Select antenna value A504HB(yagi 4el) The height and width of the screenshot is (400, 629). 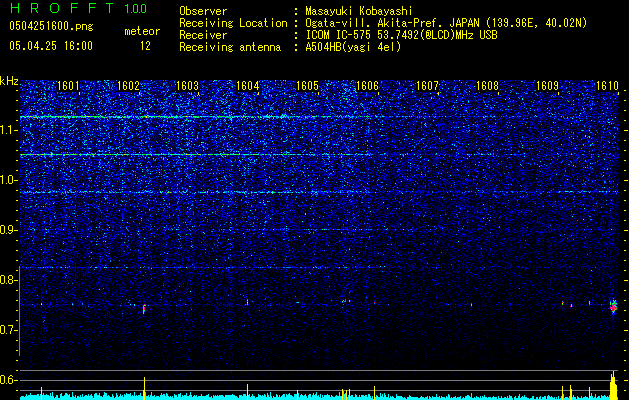(353, 47)
